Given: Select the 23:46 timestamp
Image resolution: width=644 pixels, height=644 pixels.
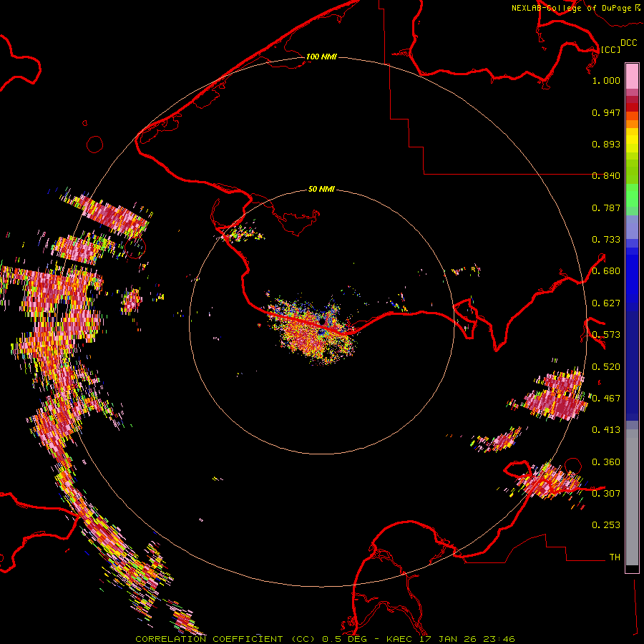Looking at the screenshot, I should click(497, 639).
